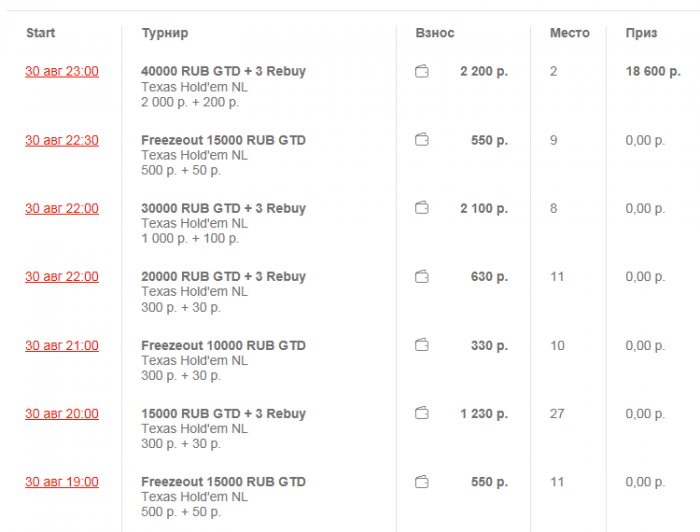Click wallet icon for Freezeout 10000 RUB GTD

click(x=422, y=345)
